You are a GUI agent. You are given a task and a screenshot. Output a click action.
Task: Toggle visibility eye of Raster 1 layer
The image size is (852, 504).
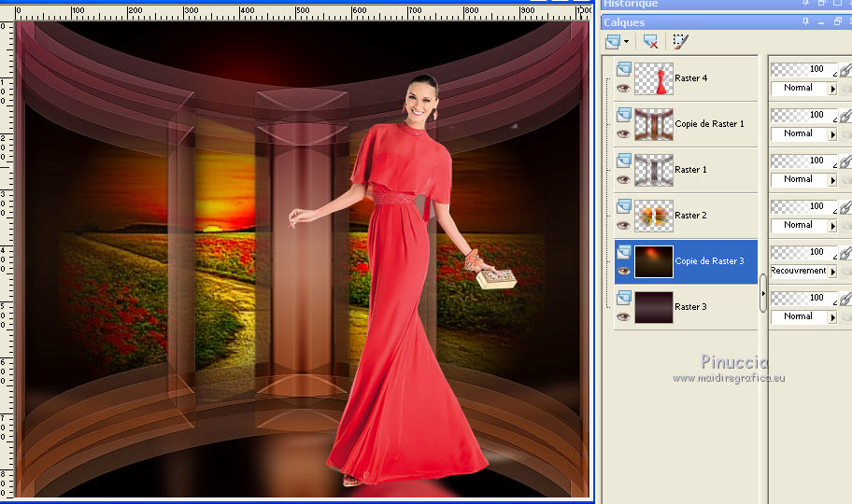pos(623,179)
